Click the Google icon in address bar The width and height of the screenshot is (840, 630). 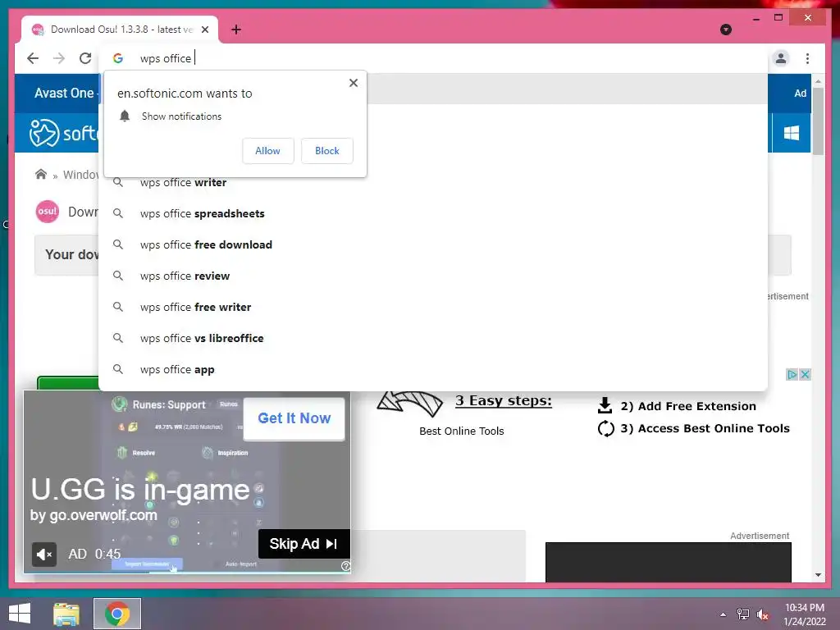[118, 58]
